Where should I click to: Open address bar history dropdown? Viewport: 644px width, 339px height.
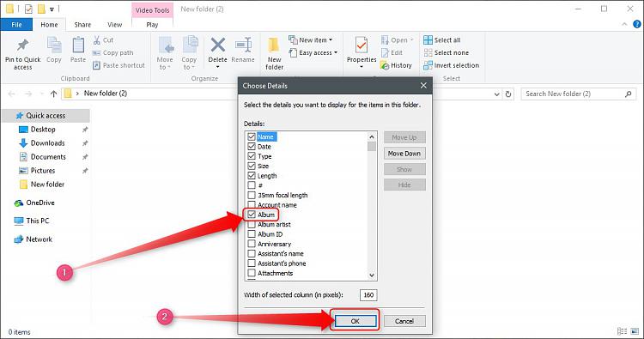[496, 94]
